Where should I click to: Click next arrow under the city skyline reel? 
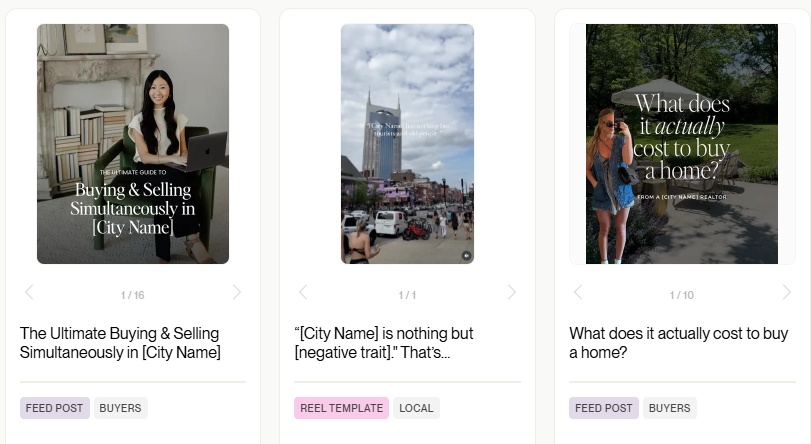[511, 293]
